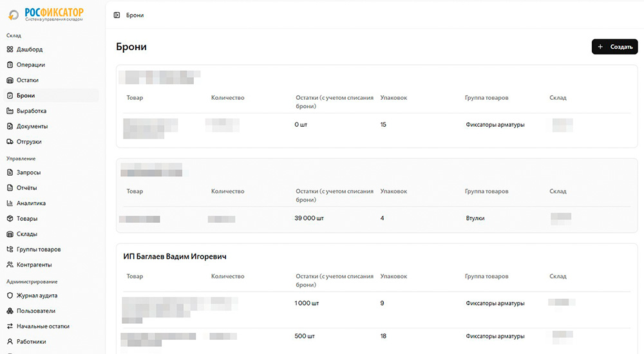Open the Запросы section
Image resolution: width=644 pixels, height=354 pixels.
coord(51,172)
